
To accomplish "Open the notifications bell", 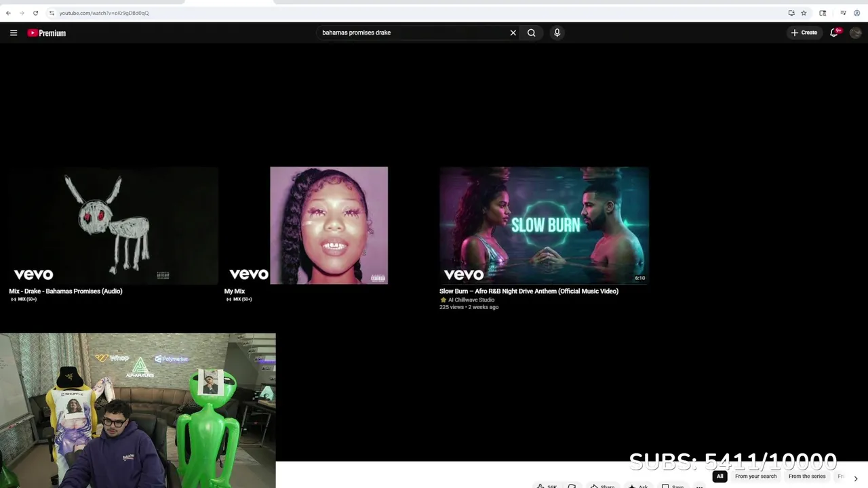I will pyautogui.click(x=835, y=33).
